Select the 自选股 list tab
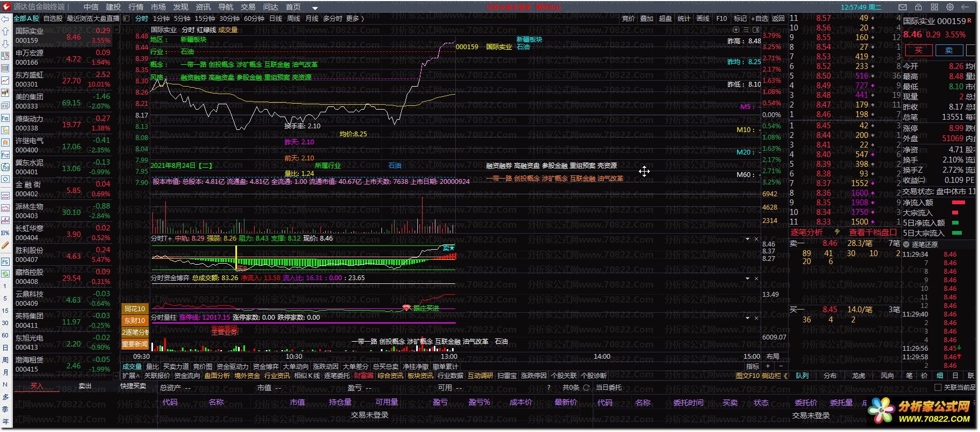 (53, 18)
